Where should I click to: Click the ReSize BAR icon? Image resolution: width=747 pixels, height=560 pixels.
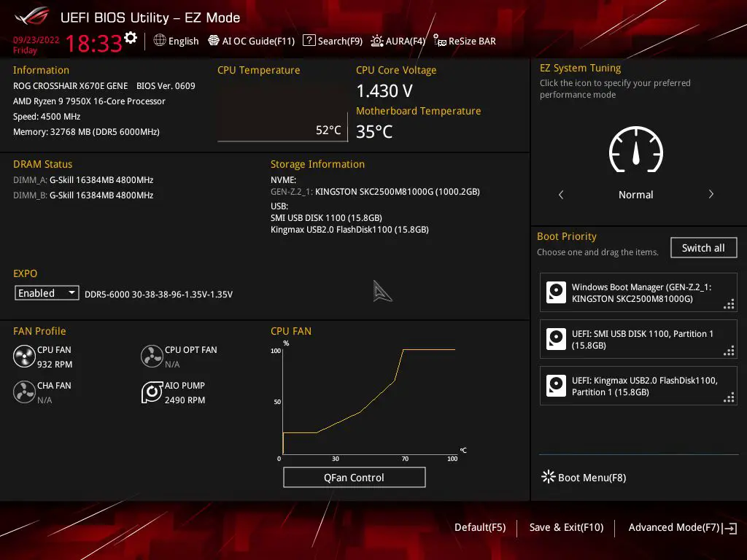coord(439,41)
